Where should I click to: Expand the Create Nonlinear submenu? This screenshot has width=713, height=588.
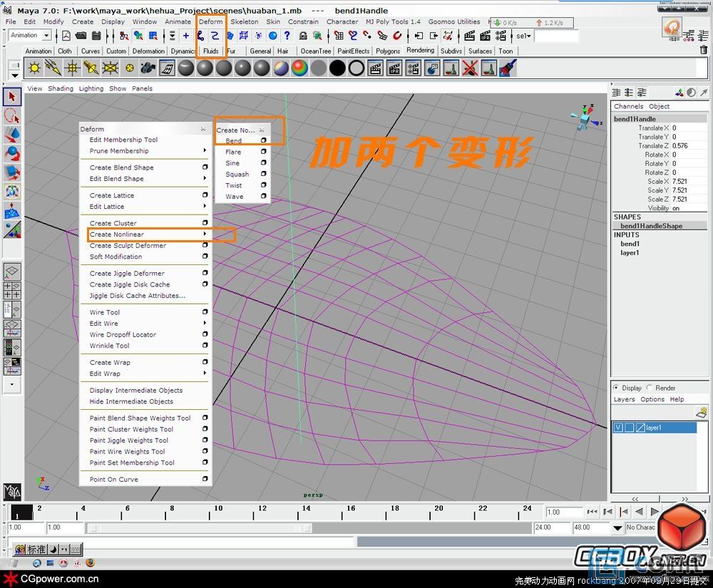point(205,234)
